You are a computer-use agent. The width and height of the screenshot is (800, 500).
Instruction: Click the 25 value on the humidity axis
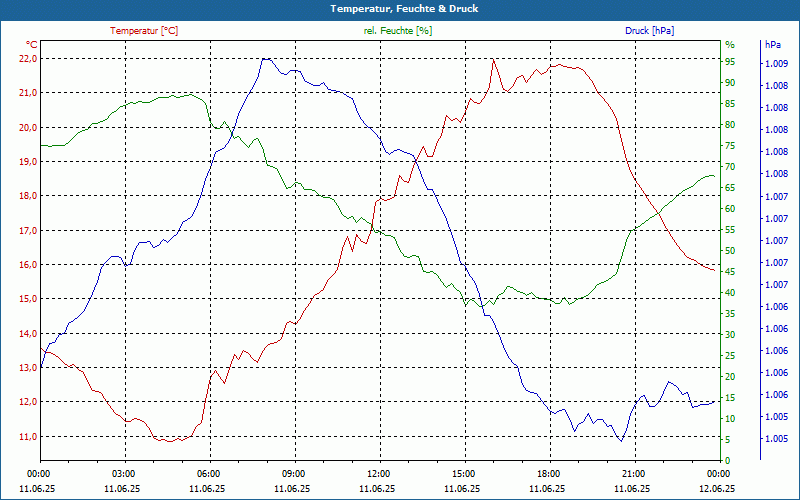730,356
